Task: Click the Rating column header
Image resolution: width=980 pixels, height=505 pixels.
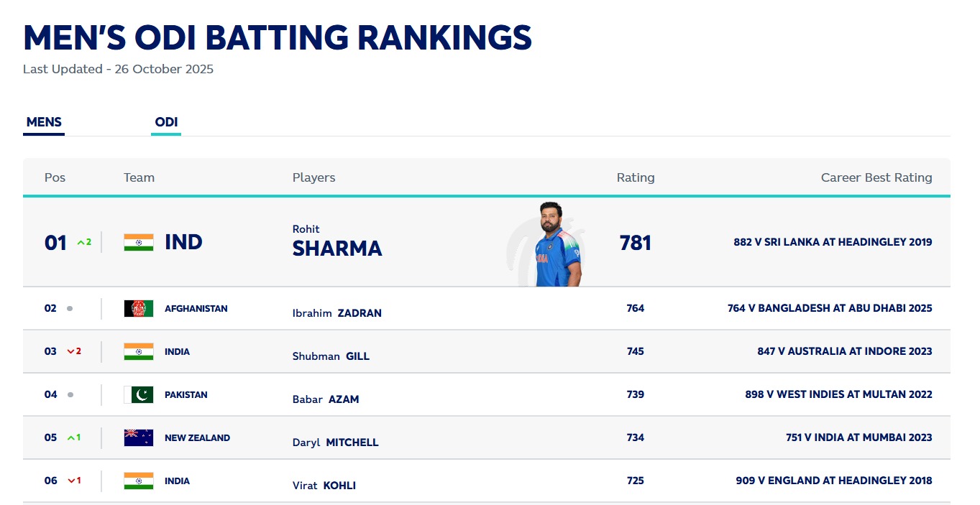Action: coord(636,177)
